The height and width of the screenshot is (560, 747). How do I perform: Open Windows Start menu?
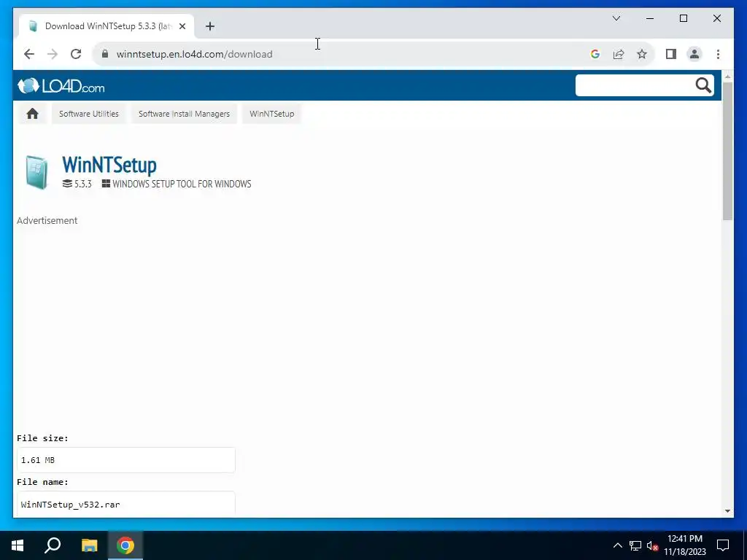pos(18,545)
